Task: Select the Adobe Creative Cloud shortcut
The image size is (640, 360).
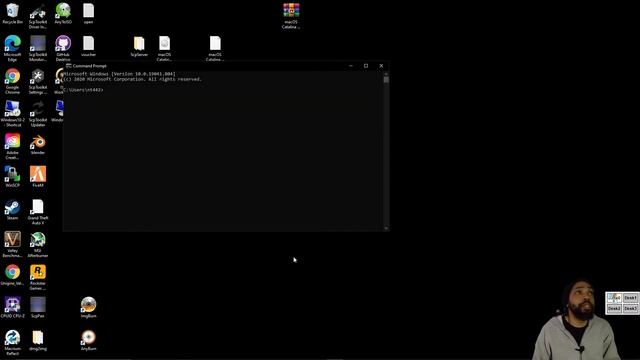Action: 12,146
